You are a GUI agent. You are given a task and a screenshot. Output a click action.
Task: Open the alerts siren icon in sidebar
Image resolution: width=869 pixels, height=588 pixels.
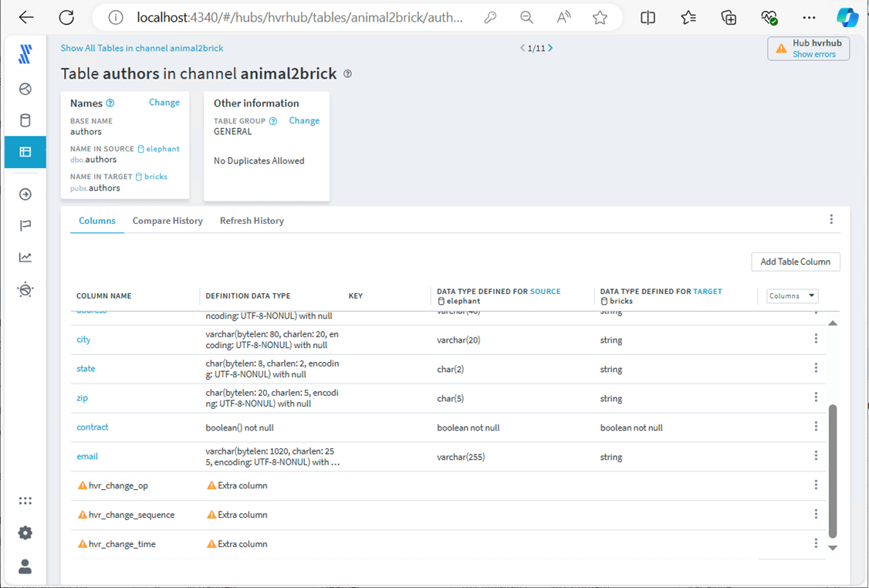click(25, 289)
